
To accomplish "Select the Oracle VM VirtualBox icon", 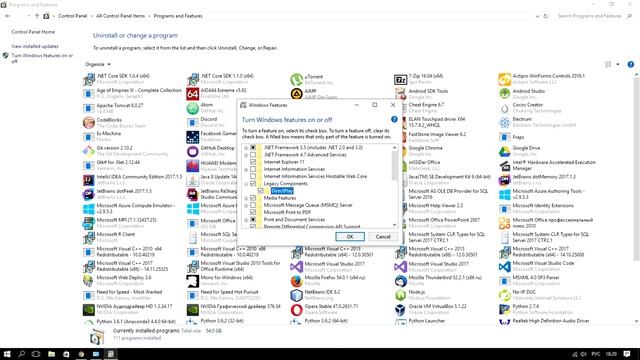I will (x=400, y=309).
